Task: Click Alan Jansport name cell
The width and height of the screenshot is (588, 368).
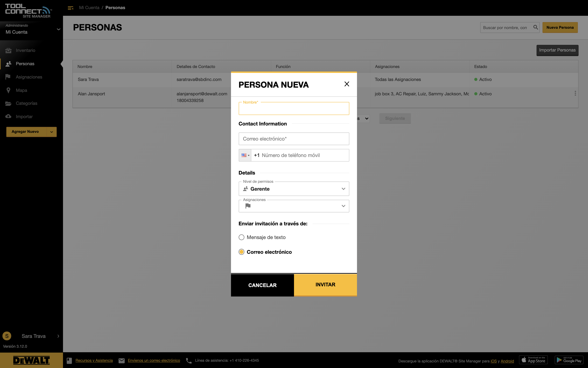Action: [x=91, y=94]
